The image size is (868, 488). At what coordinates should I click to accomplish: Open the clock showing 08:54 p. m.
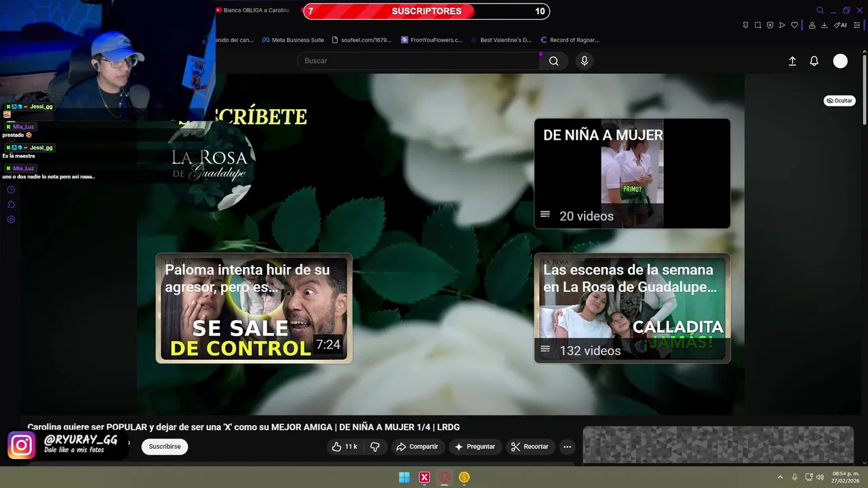pyautogui.click(x=846, y=477)
